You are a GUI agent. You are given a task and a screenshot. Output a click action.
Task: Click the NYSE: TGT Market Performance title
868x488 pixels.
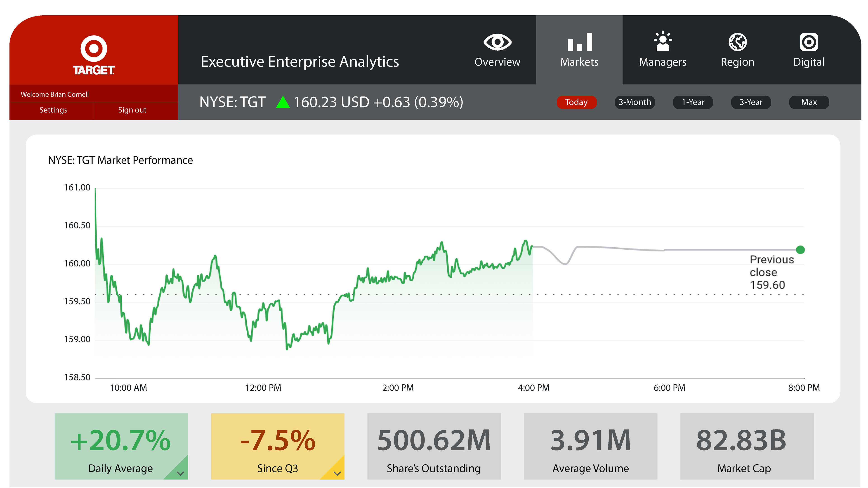click(x=120, y=160)
